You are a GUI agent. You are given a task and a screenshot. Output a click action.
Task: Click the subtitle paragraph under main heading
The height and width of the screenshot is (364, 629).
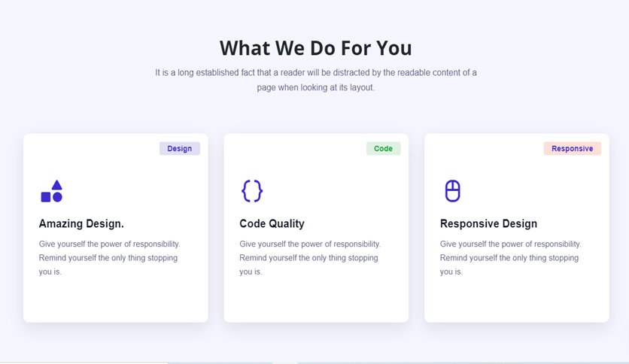316,80
